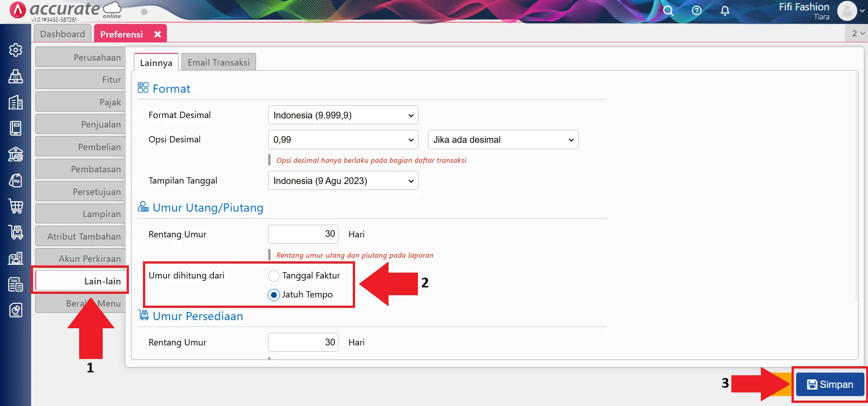
Task: Close the Preferensi tab
Action: click(157, 34)
